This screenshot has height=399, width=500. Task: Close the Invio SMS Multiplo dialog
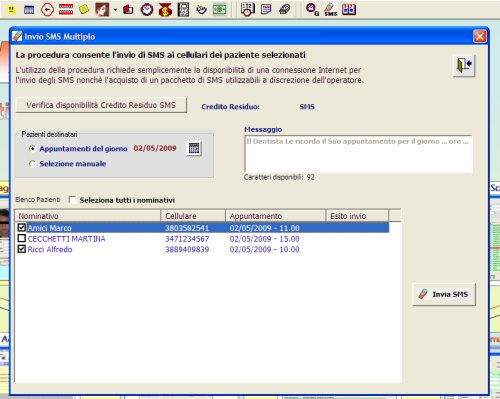pos(480,36)
